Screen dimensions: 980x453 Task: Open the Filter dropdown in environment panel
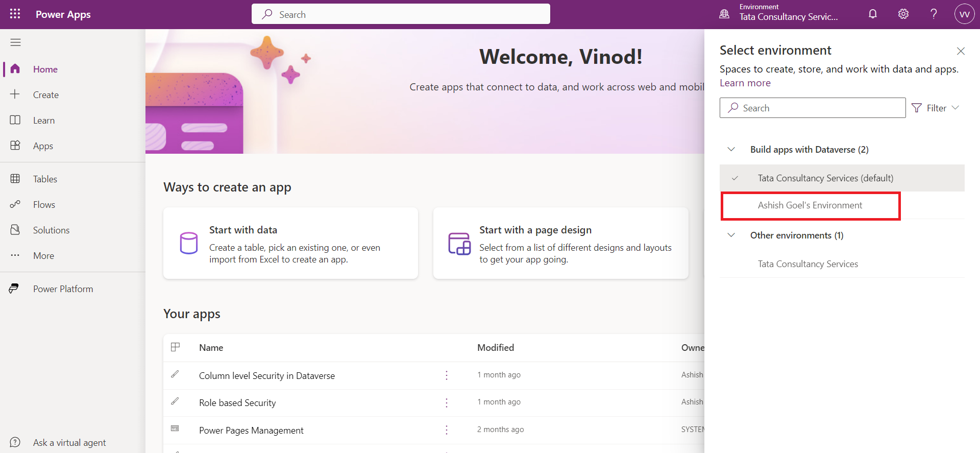click(x=936, y=108)
